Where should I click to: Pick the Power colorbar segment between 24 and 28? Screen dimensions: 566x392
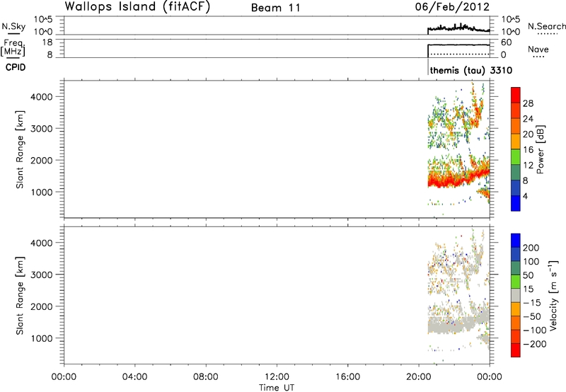tap(516, 111)
